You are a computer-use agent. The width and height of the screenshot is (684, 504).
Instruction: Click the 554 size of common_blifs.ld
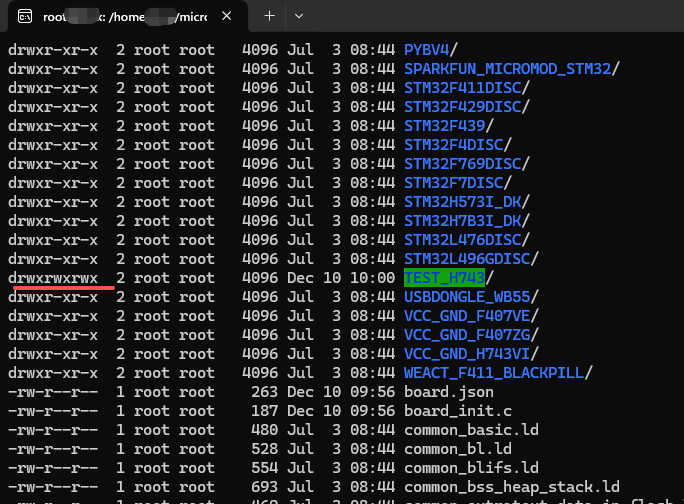[264, 468]
